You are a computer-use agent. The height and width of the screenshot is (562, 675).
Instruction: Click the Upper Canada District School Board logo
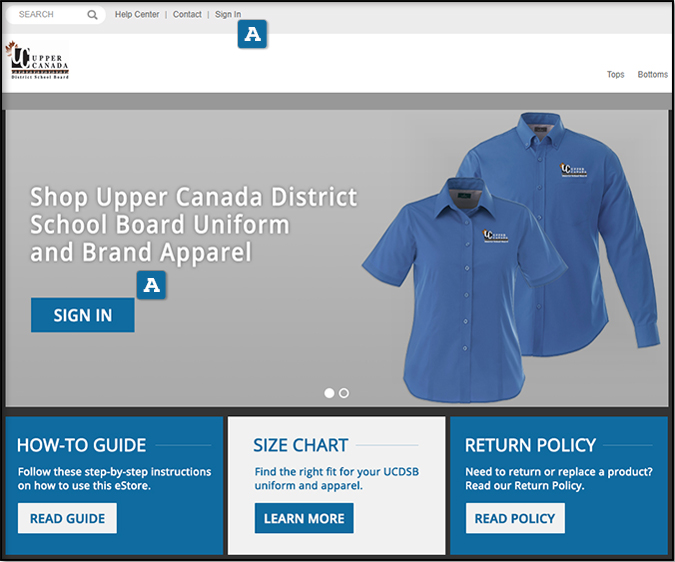pos(38,61)
